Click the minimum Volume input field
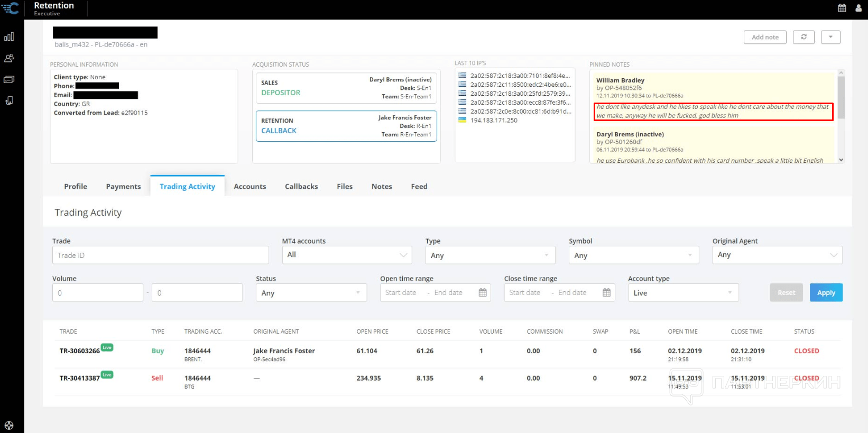The image size is (868, 433). point(98,292)
